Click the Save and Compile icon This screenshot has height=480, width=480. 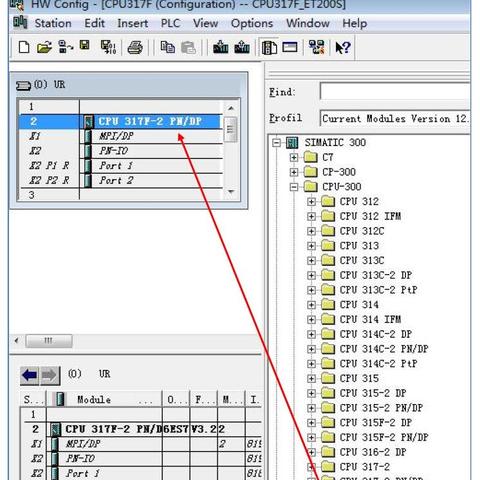[x=108, y=47]
